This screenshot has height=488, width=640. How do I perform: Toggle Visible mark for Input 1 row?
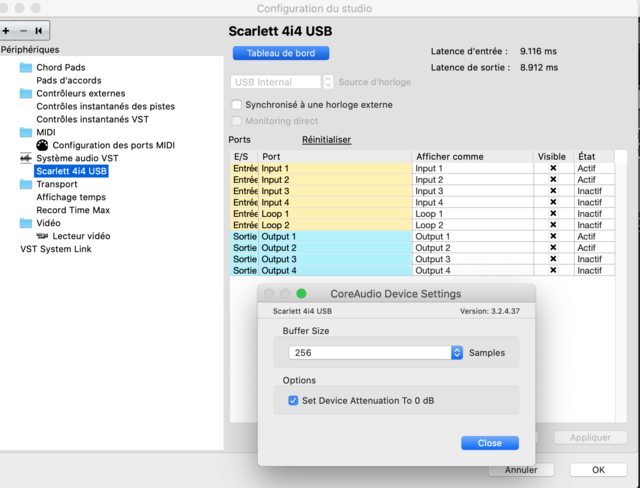[x=553, y=168]
